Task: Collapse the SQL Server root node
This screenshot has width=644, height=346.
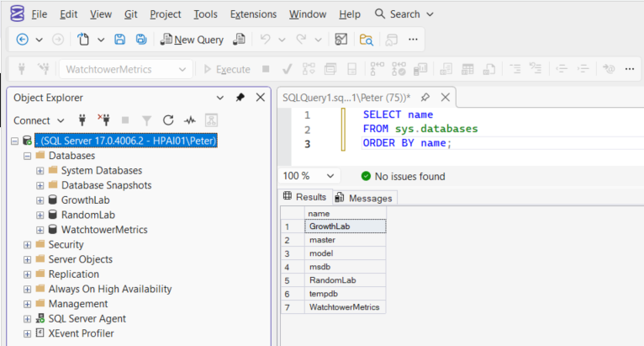Action: coord(15,141)
